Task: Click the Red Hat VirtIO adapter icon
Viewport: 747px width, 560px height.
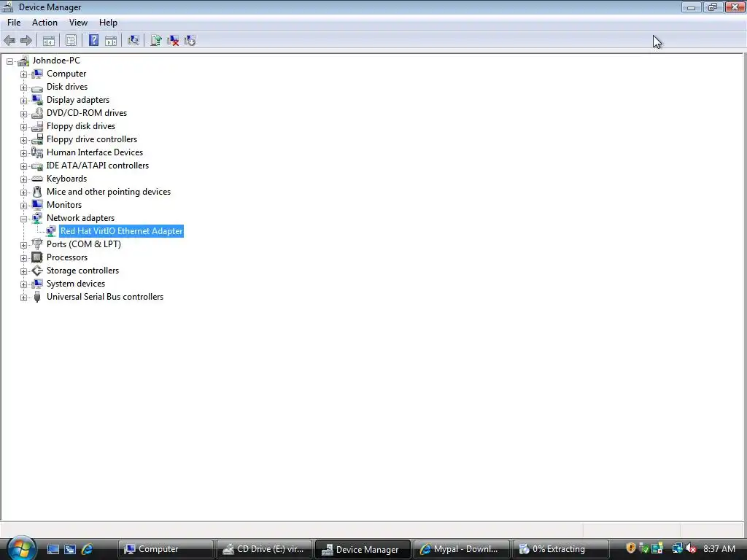Action: point(51,231)
